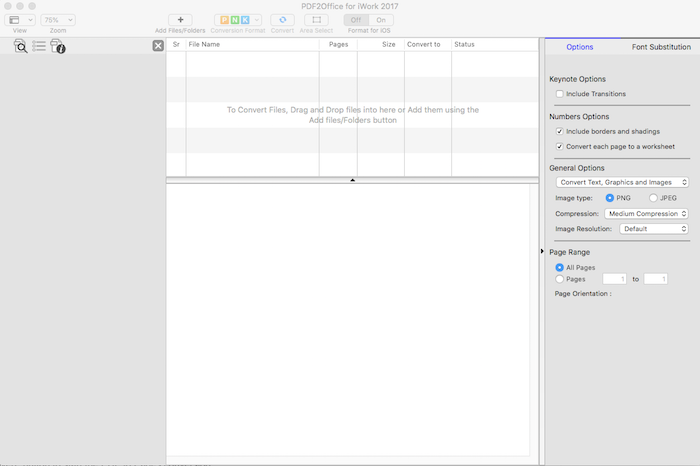This screenshot has height=466, width=700.
Task: Click the Page Orientation label
Action: (583, 294)
